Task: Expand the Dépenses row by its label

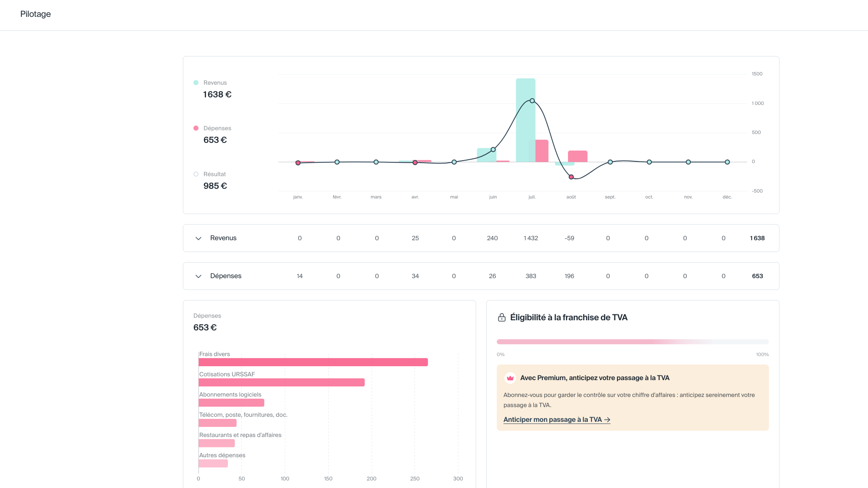Action: pos(226,276)
